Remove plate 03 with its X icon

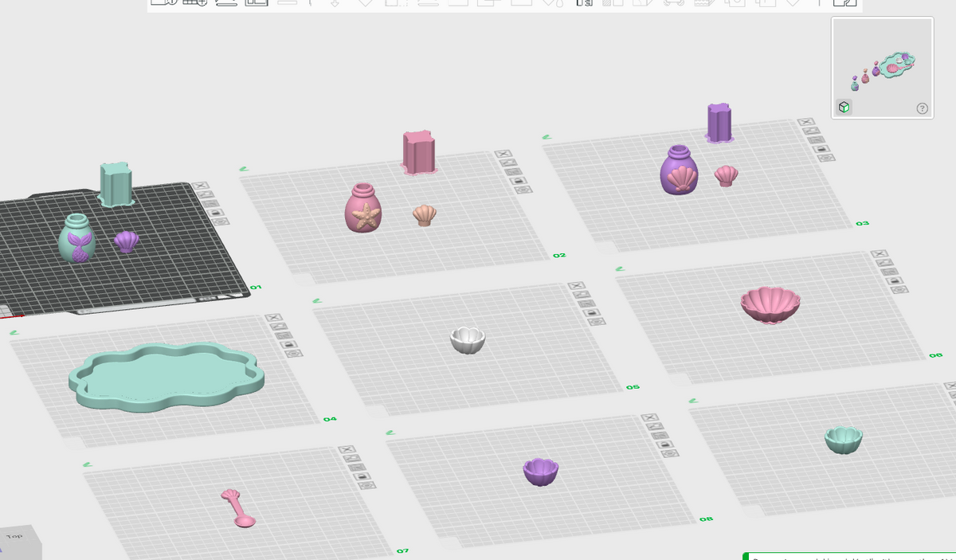[x=806, y=121]
